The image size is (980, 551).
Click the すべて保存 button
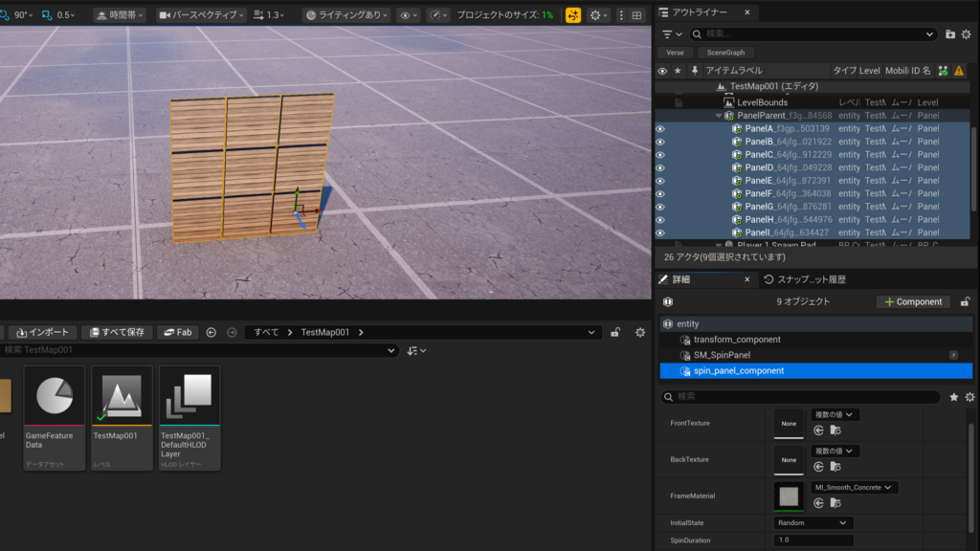(118, 332)
